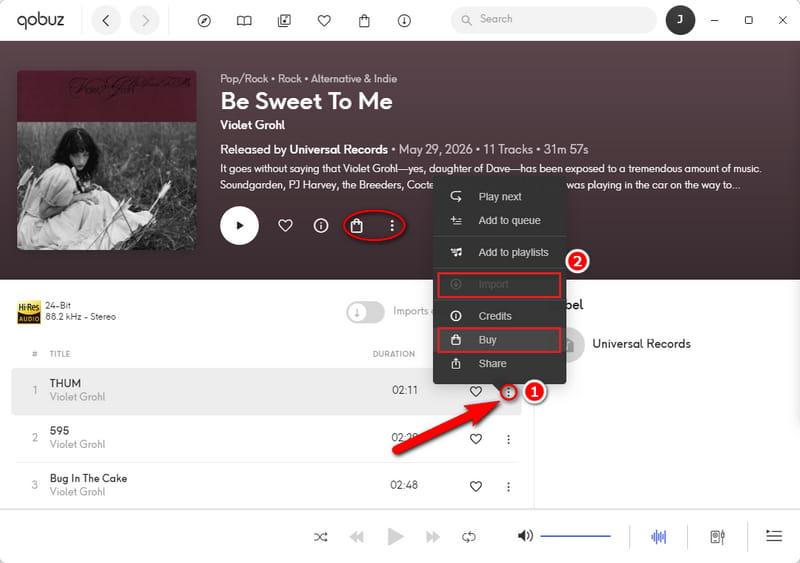Click the Be Sweet To Me album cover
The width and height of the screenshot is (800, 563).
coord(107,160)
